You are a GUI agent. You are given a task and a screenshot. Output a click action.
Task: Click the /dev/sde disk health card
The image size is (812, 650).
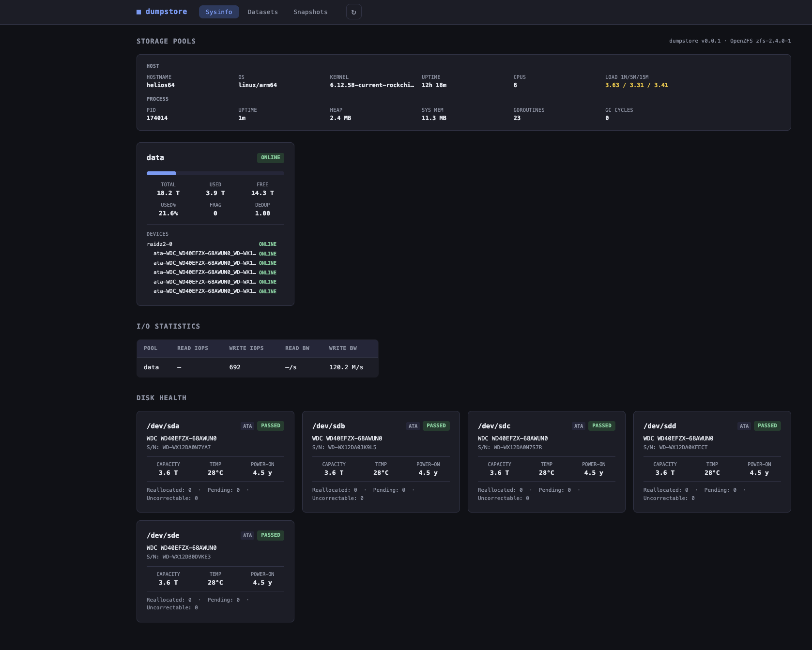(x=215, y=571)
